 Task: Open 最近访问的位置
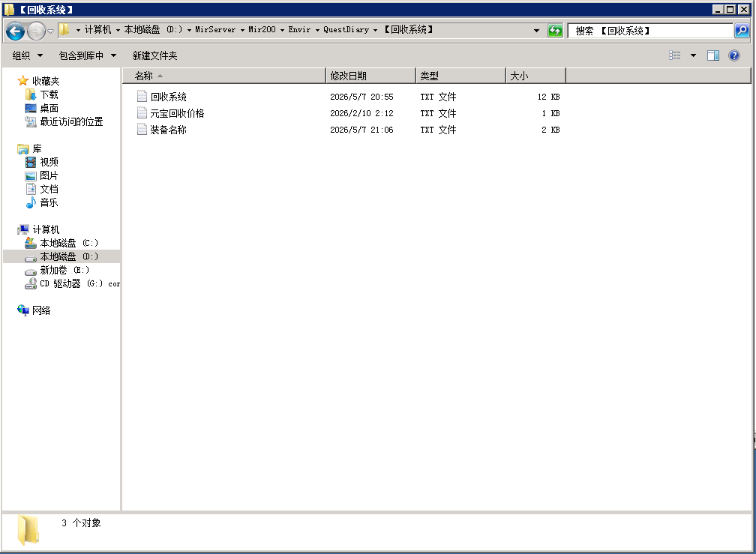click(x=71, y=121)
